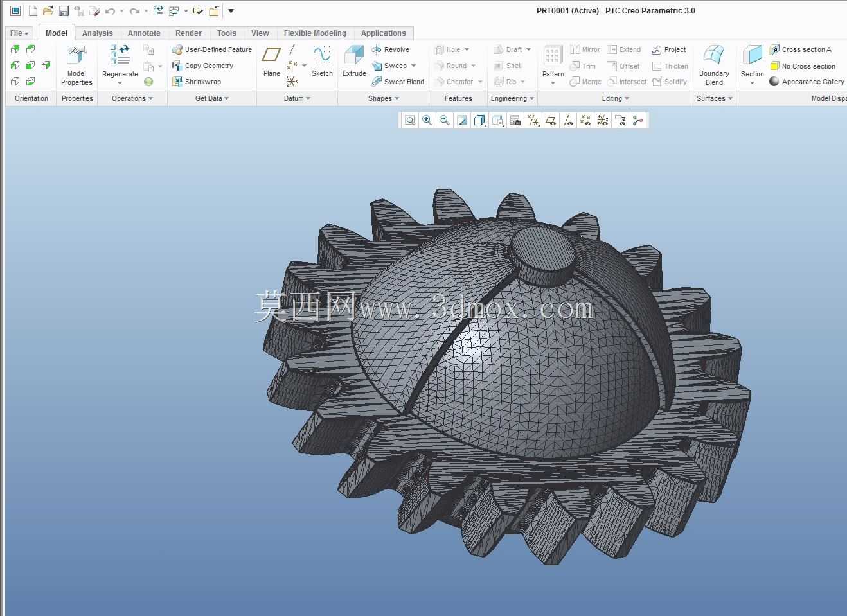Viewport: 847px width, 616px height.
Task: Select Cross section A
Action: pyautogui.click(x=801, y=49)
